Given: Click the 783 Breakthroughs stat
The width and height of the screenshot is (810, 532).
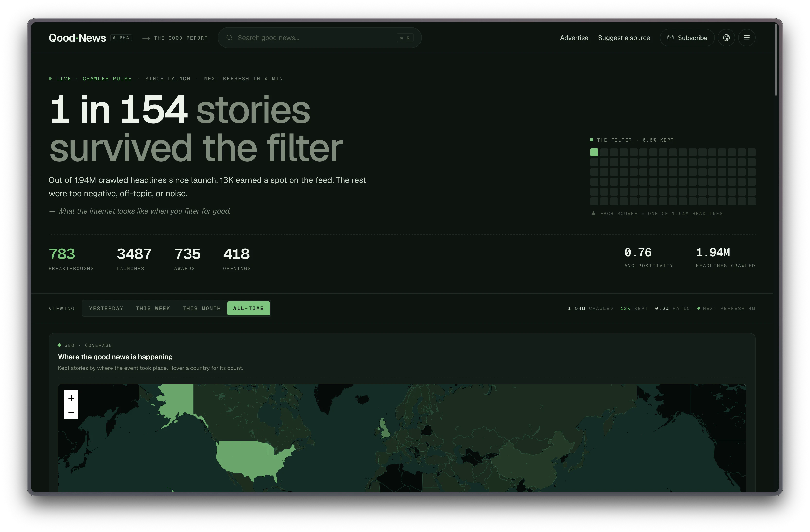Looking at the screenshot, I should pos(71,259).
